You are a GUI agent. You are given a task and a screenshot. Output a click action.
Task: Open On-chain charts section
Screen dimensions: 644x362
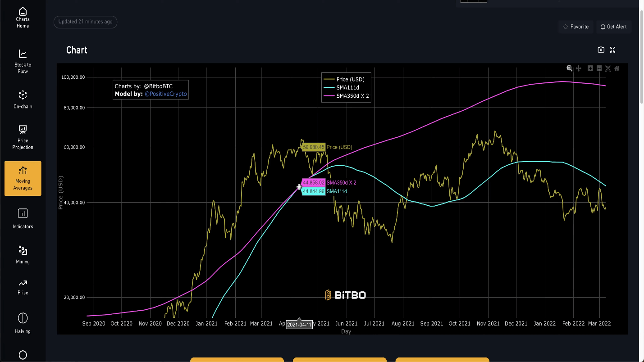click(x=23, y=100)
